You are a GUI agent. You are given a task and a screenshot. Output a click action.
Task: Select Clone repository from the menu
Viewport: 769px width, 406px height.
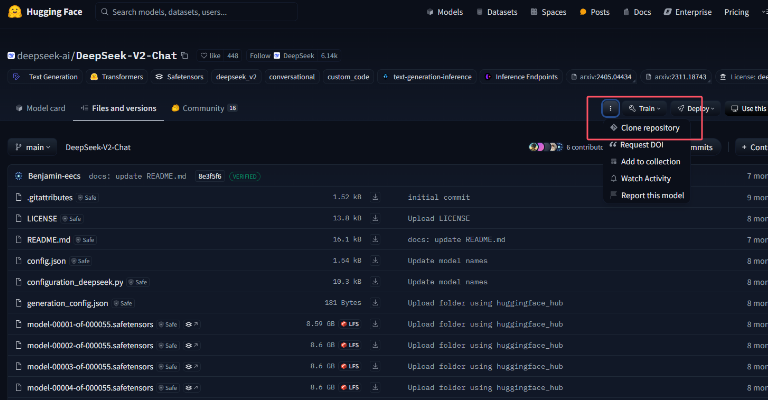click(x=649, y=128)
